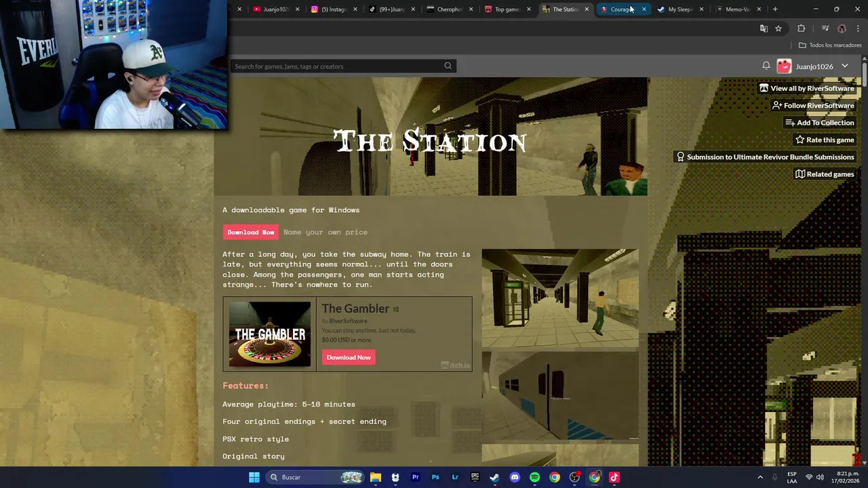Click the magnifier icon in the itch.io search box
This screenshot has height=488, width=868.
pos(448,66)
